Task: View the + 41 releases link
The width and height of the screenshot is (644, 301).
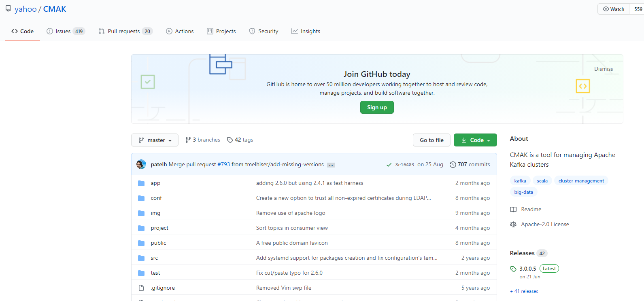Action: [524, 291]
